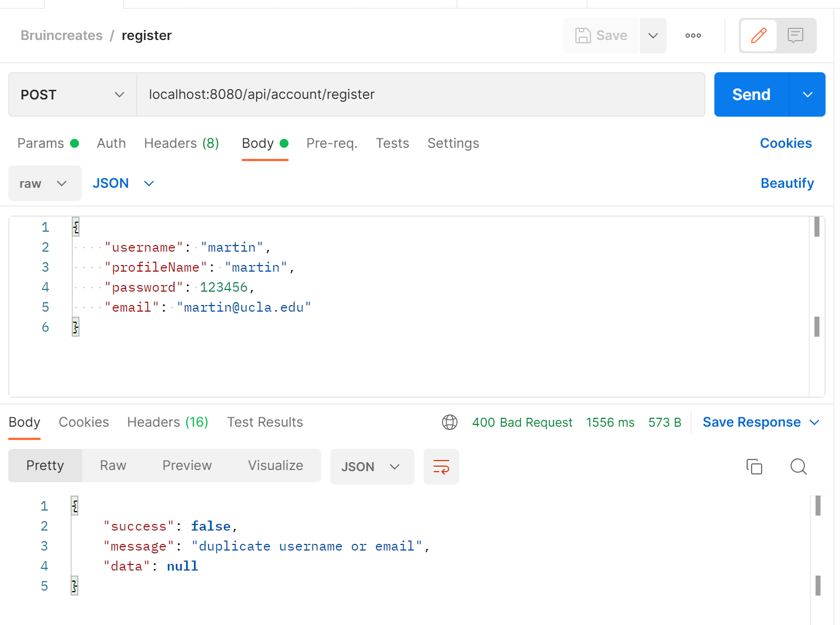Click the "success": false response line
The height and width of the screenshot is (625, 840).
[x=171, y=526]
